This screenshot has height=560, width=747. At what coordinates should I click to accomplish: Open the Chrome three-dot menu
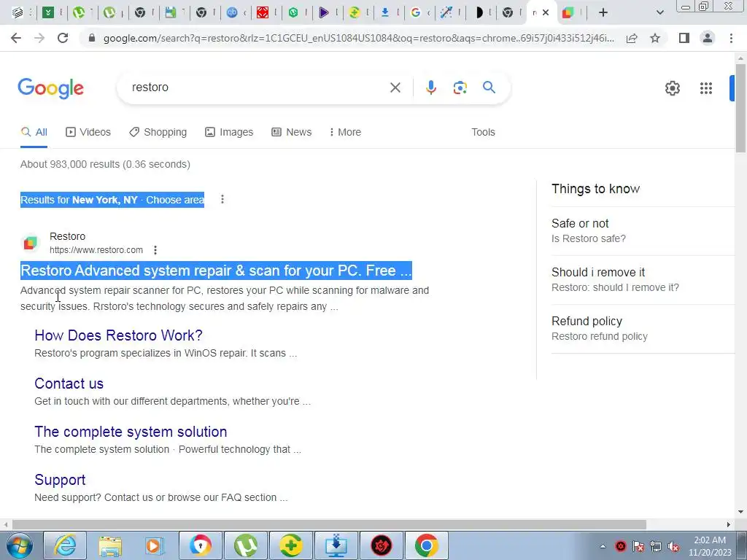coord(731,38)
